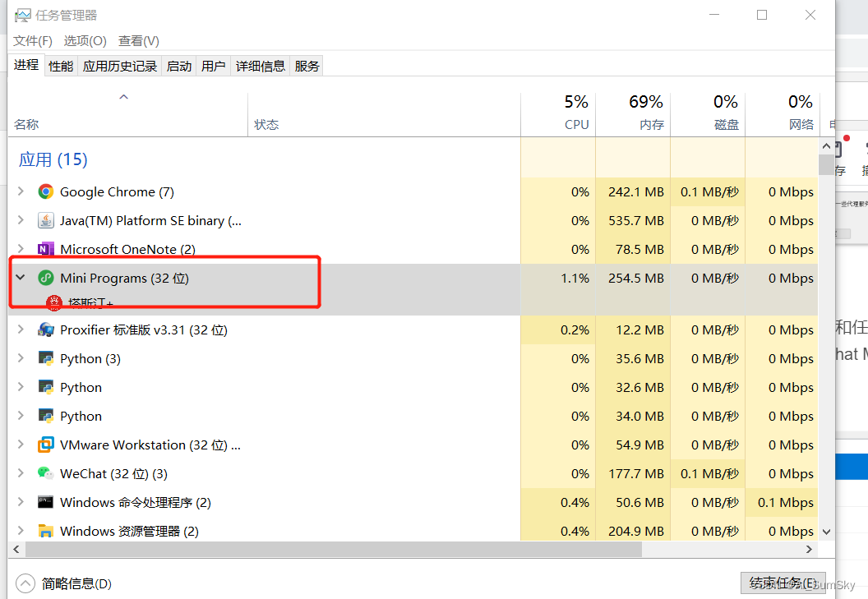Expand the Windows 资源管理器 (2) group
Viewport: 868px width, 599px height.
(x=21, y=530)
